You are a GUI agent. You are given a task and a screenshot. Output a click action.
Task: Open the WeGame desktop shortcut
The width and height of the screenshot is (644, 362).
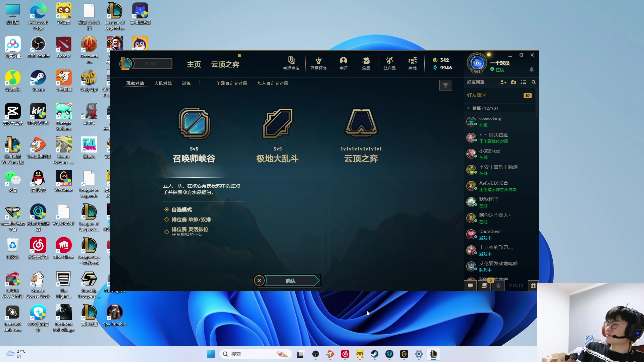(63, 181)
